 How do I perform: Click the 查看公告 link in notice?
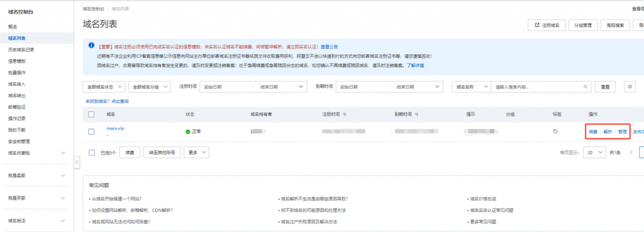click(x=330, y=47)
